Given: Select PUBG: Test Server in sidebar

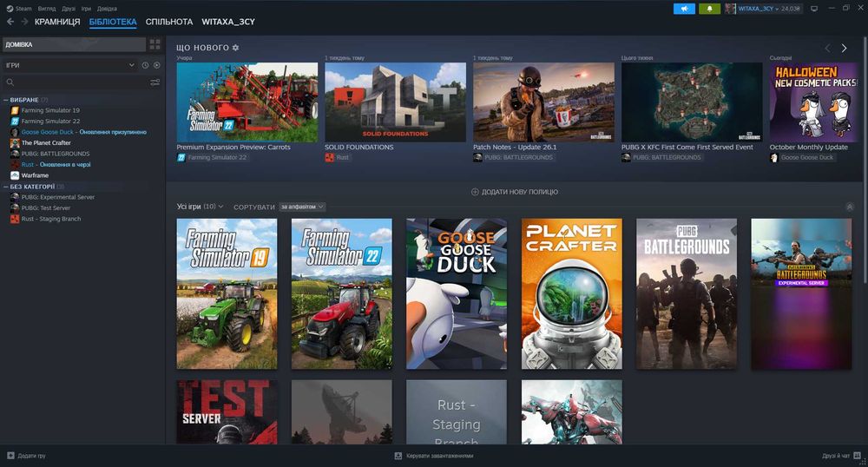Looking at the screenshot, I should (46, 208).
